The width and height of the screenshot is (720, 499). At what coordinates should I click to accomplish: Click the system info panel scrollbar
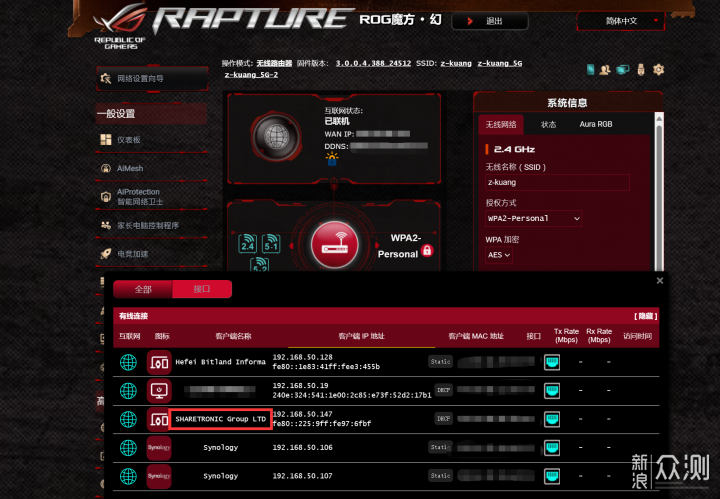[x=659, y=197]
